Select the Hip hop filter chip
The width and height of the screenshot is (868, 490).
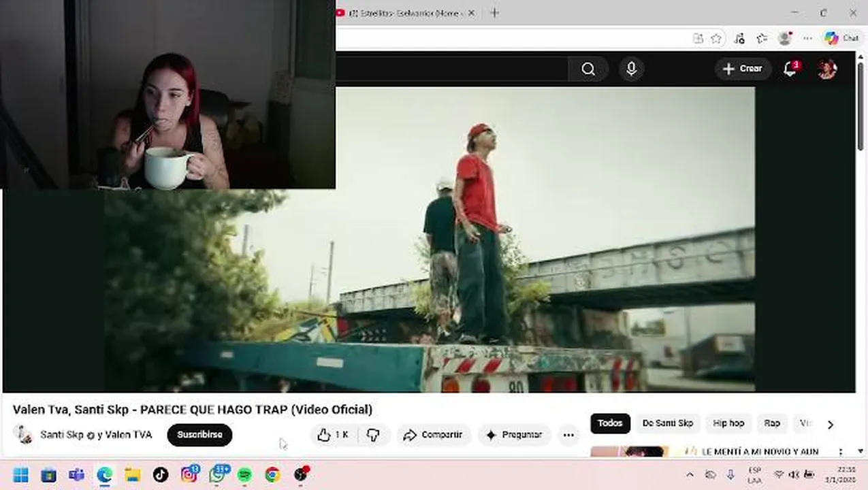(728, 423)
